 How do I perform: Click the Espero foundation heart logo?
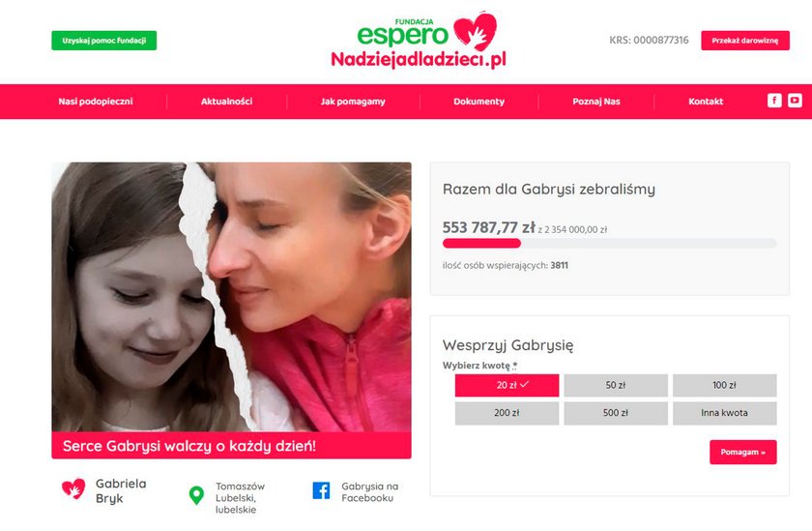[475, 31]
